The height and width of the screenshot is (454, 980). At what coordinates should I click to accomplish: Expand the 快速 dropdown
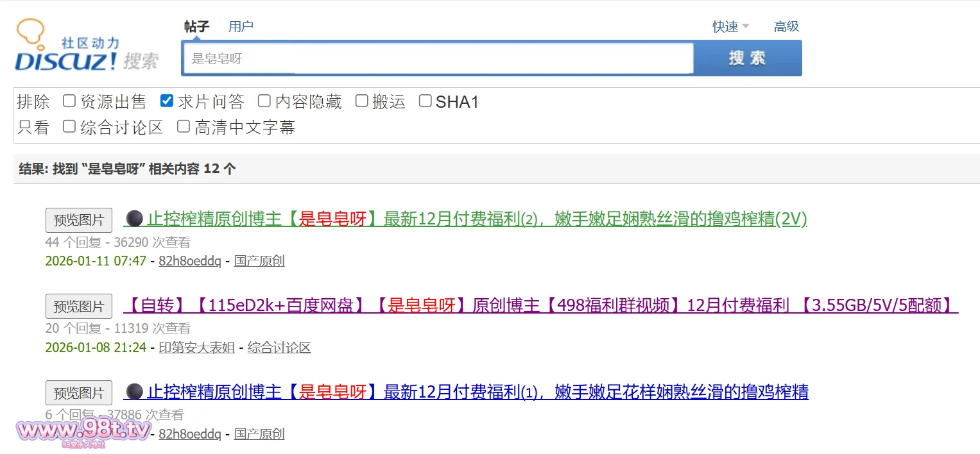coord(730,27)
